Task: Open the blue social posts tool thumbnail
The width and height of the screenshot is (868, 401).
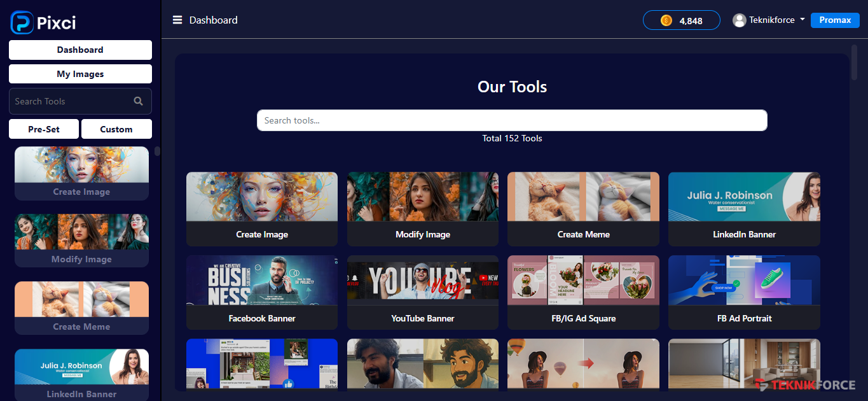Action: point(262,363)
